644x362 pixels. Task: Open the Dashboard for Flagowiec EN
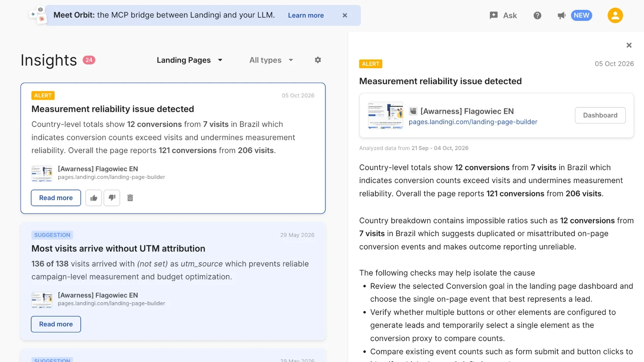[600, 115]
